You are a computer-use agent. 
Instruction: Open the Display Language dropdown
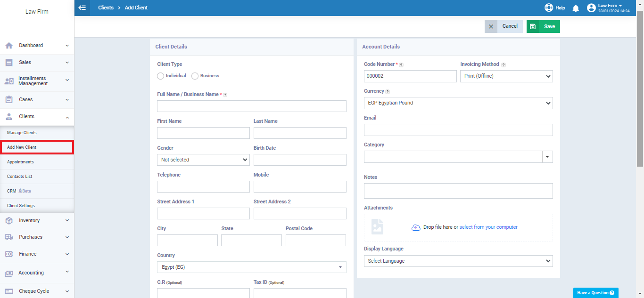[458, 261]
